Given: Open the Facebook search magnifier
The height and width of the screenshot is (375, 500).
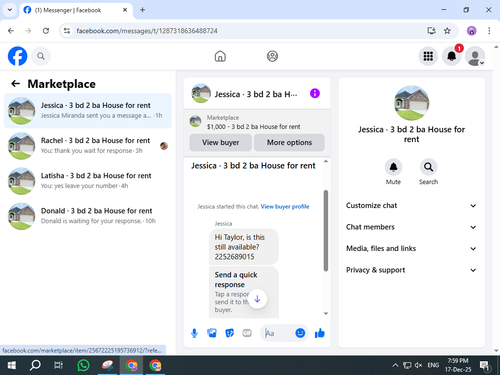Looking at the screenshot, I should point(41,56).
